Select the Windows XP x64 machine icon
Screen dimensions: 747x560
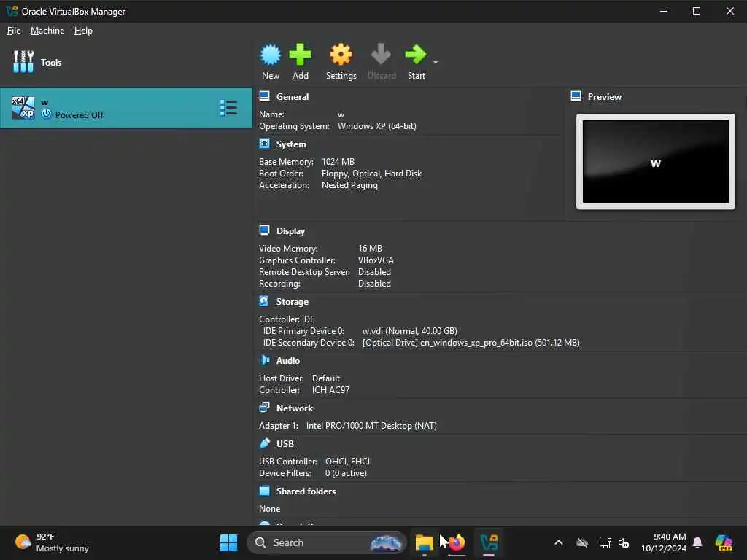pos(23,108)
